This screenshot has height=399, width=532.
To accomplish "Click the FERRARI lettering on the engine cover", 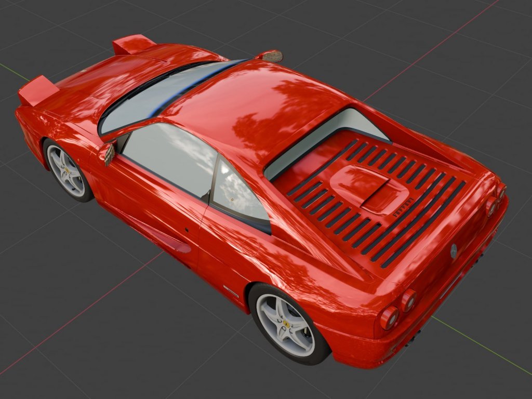I will (x=403, y=207).
